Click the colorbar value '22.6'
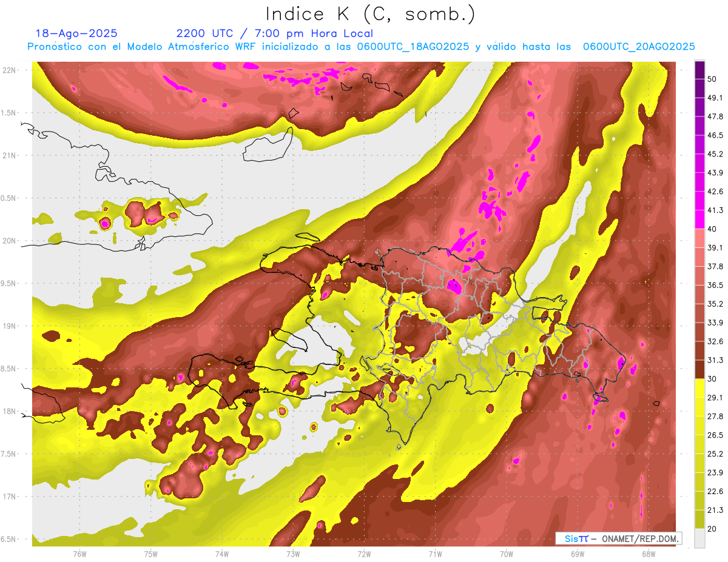The height and width of the screenshot is (562, 728). (x=715, y=491)
